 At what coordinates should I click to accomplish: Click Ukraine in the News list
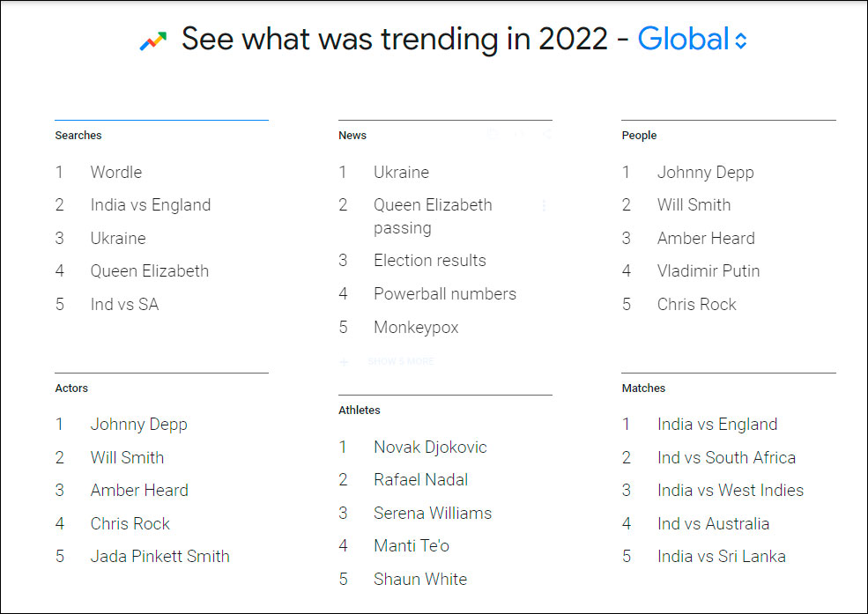(x=401, y=172)
